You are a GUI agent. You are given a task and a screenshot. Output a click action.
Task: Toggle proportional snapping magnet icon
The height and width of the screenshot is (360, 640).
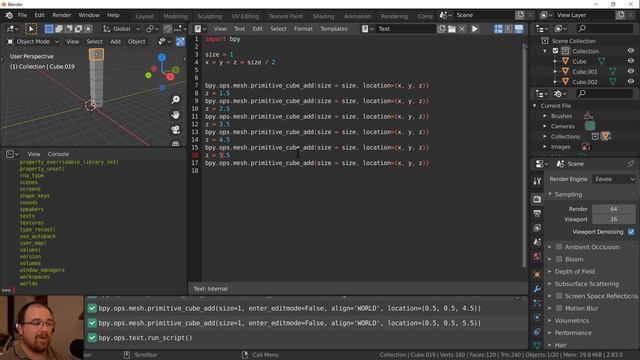click(x=167, y=29)
